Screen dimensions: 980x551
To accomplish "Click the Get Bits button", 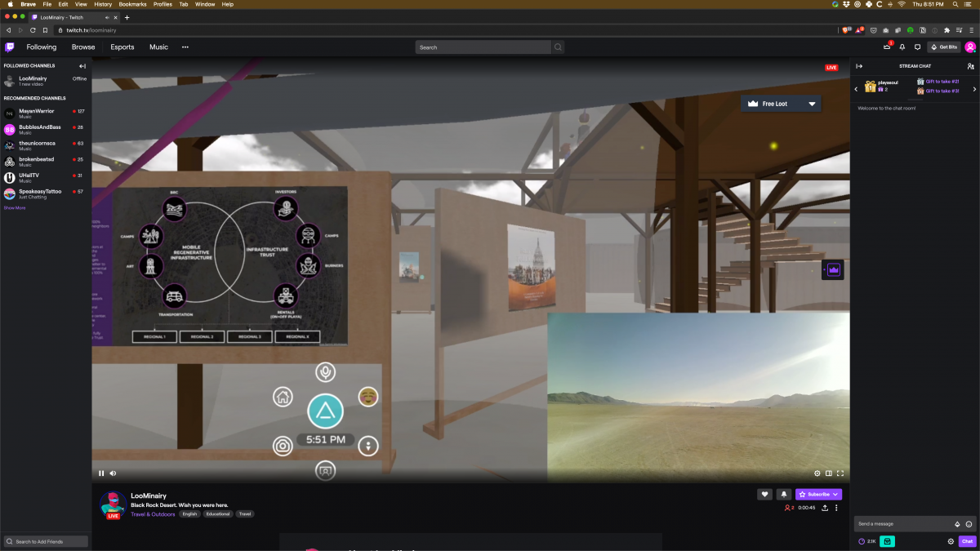I will (x=944, y=47).
